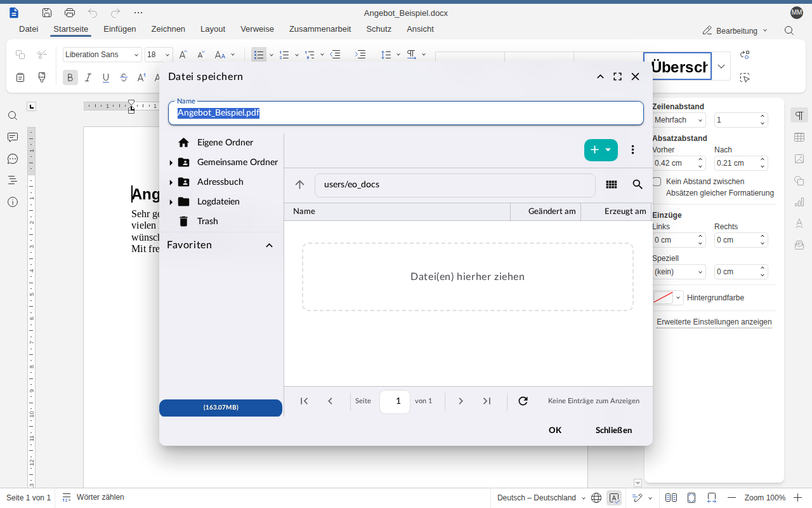Viewport: 812px width, 508px height.
Task: Enable no spacing between same-format paragraphs
Action: click(657, 182)
